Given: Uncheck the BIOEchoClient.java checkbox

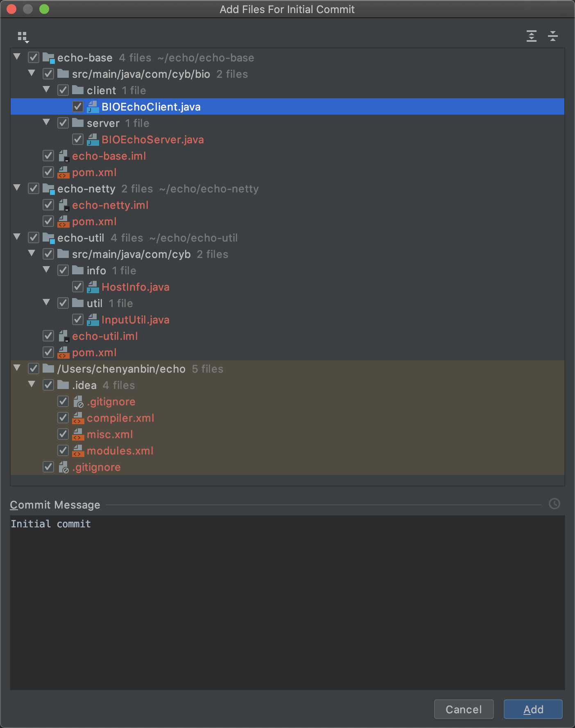Looking at the screenshot, I should pos(78,106).
